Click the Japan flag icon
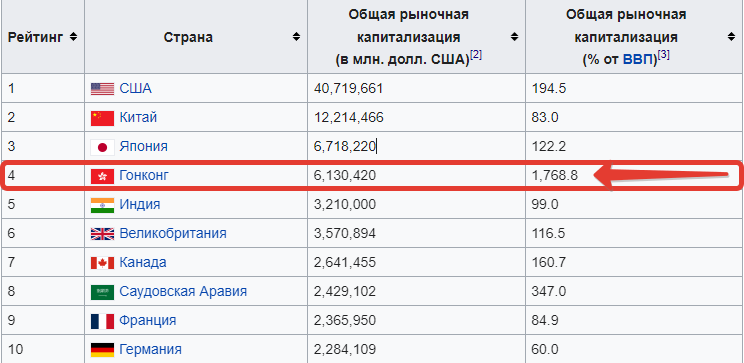Image resolution: width=744 pixels, height=363 pixels. coord(102,147)
